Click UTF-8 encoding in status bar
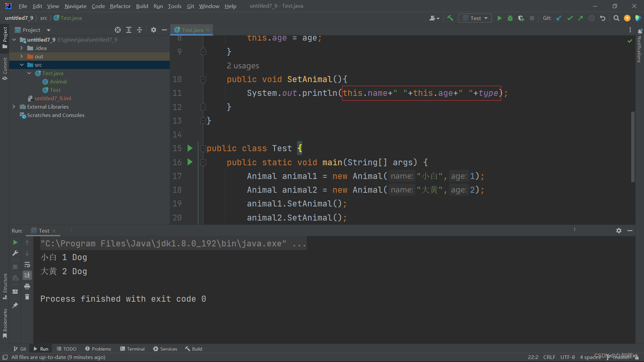Screen dimensions: 644x362 click(568, 357)
